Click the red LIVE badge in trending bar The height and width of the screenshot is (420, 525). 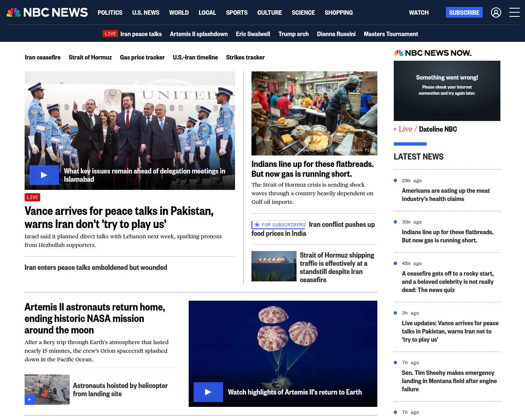click(110, 34)
